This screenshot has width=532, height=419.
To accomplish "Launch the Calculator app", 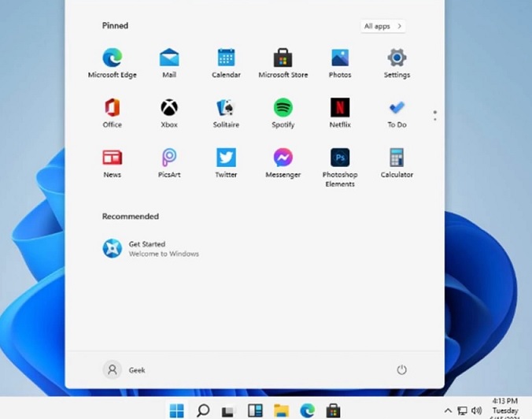I will pyautogui.click(x=397, y=163).
